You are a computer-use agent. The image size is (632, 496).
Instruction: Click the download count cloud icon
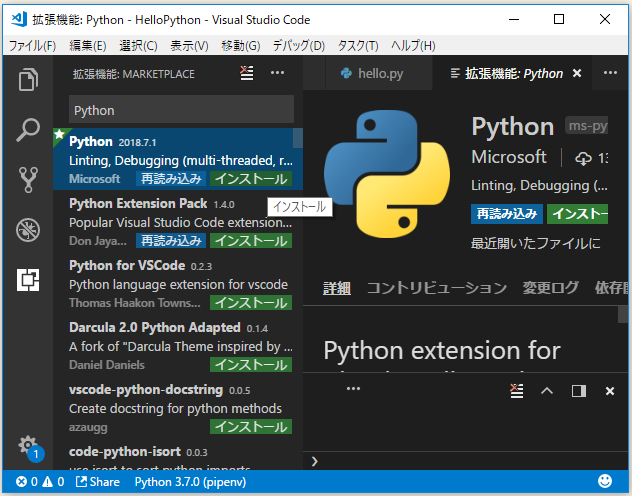pos(583,158)
